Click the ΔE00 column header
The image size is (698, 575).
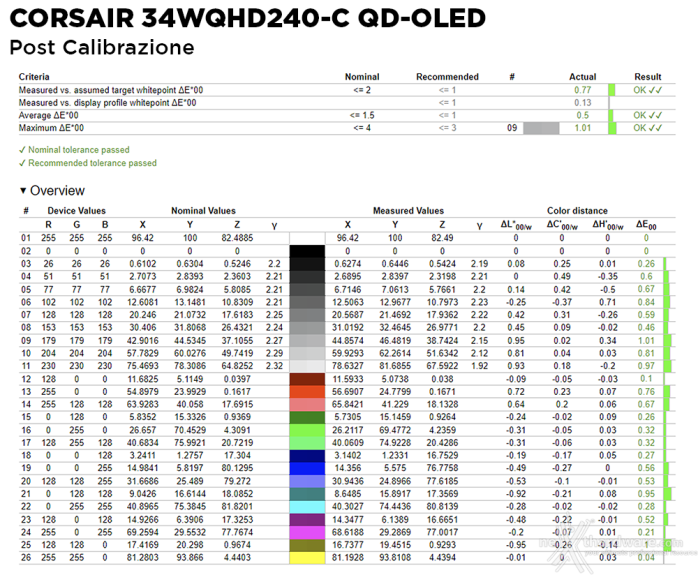[646, 225]
